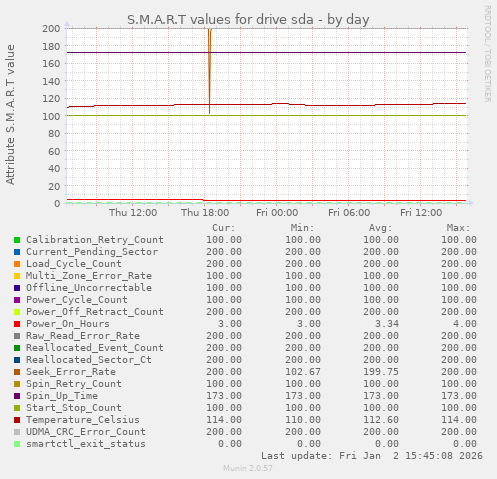Select the Reallocated_Sector_Ct legend label

pyautogui.click(x=89, y=360)
